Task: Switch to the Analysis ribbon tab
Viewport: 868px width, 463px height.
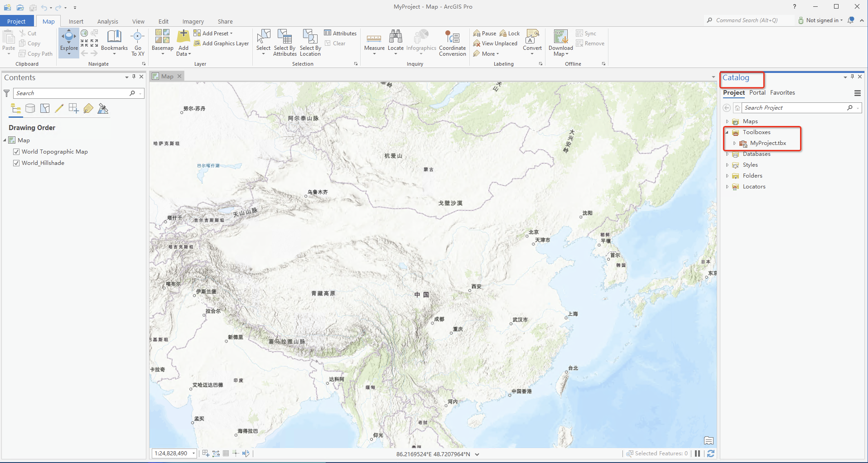Action: tap(107, 21)
